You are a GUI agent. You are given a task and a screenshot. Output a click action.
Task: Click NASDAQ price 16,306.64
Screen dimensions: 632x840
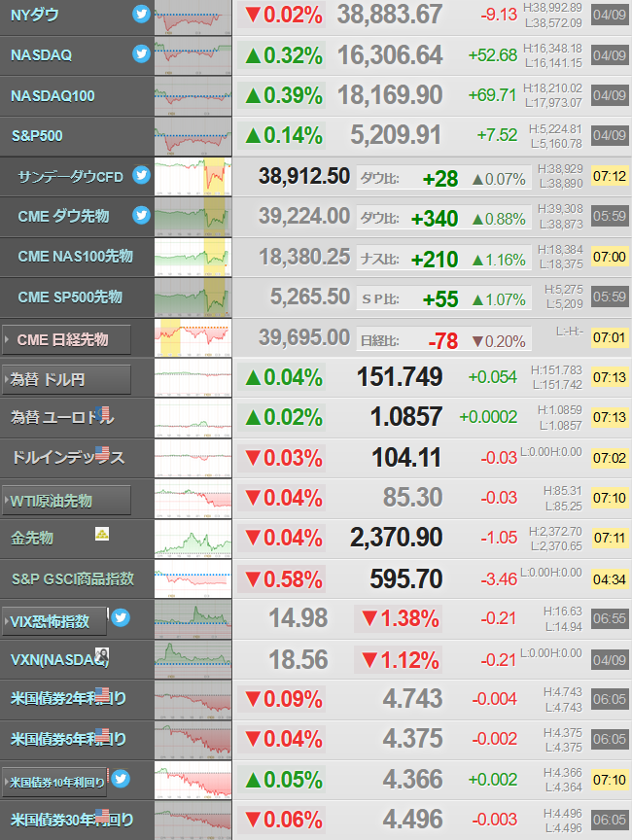(x=389, y=55)
